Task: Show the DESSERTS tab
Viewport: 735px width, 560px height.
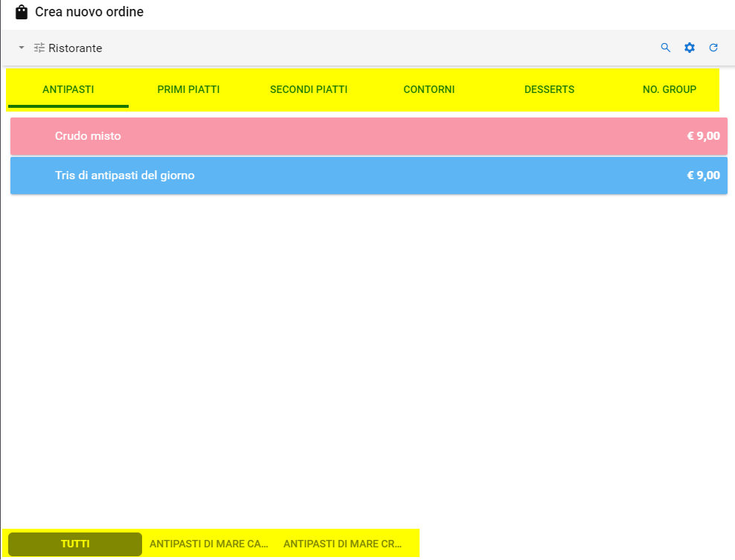Action: 549,89
